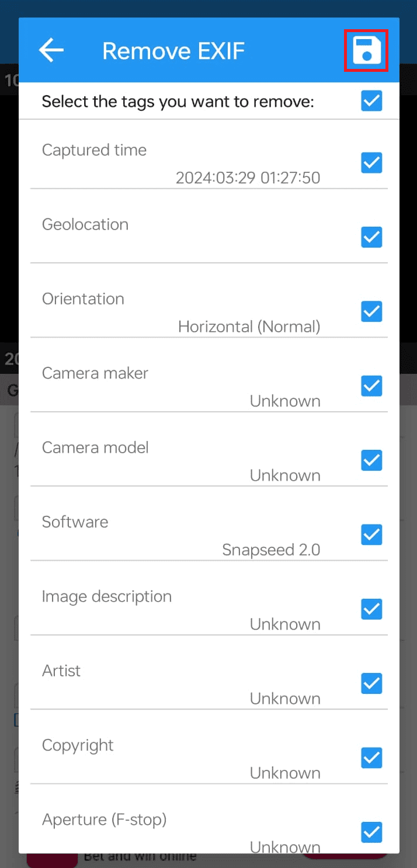The image size is (417, 868).
Task: Uncheck the Captured time checkbox
Action: pos(371,163)
